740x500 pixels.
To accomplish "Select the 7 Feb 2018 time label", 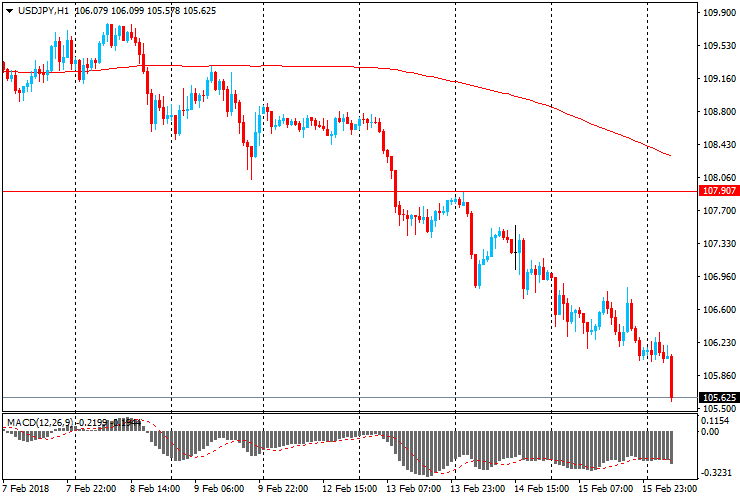I will pos(26,489).
